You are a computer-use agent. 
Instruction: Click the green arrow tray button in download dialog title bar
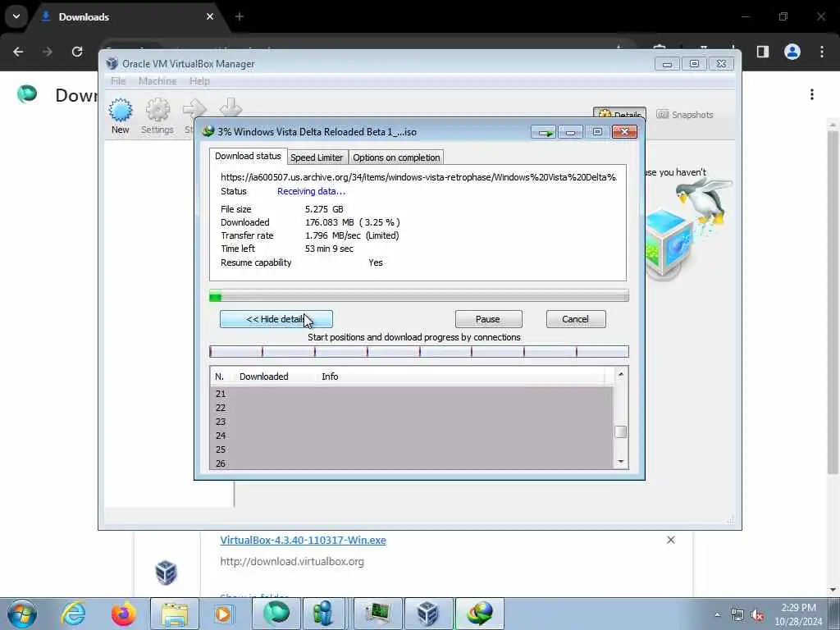click(x=544, y=132)
